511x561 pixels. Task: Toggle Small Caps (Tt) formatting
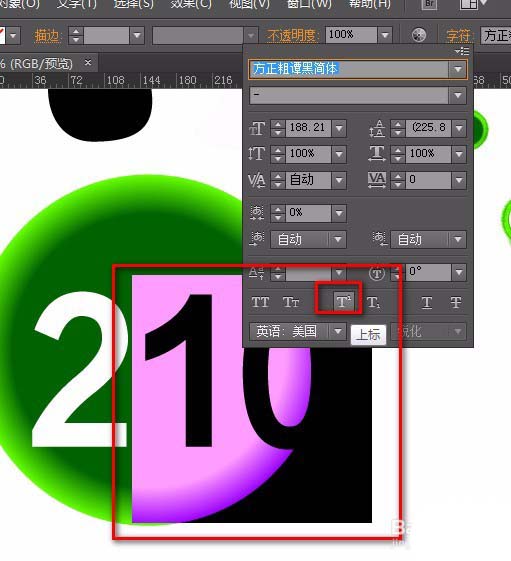[291, 302]
